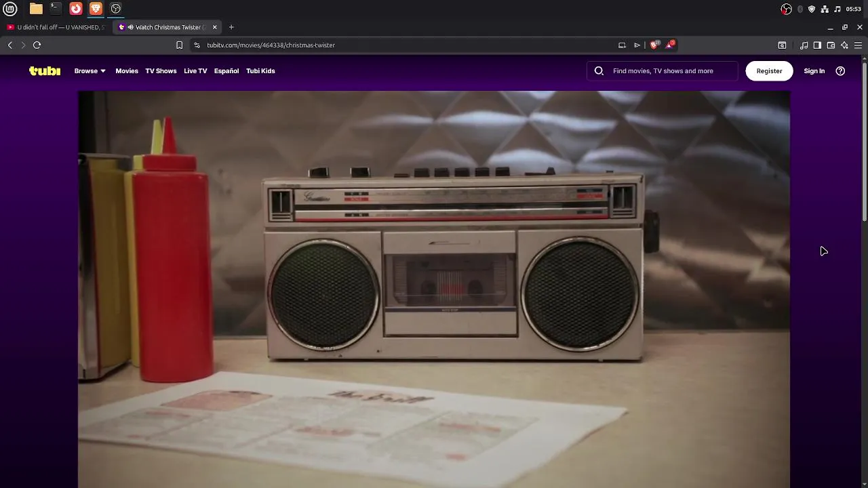View site information settings icon
The image size is (868, 488).
pos(197,45)
